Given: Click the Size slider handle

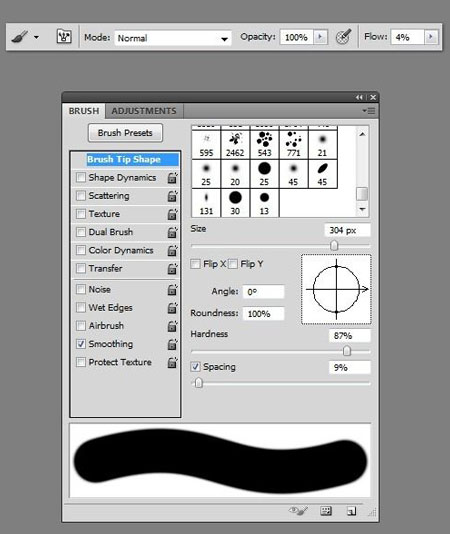Looking at the screenshot, I should click(x=334, y=245).
